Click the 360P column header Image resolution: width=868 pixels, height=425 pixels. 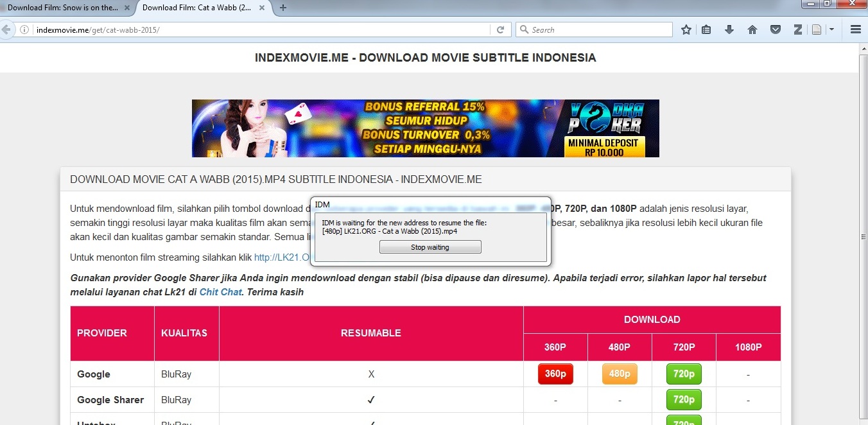pyautogui.click(x=555, y=347)
